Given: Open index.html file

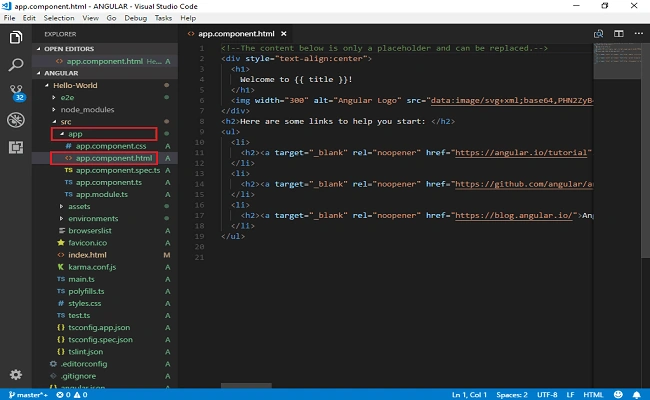Looking at the screenshot, I should [x=105, y=255].
